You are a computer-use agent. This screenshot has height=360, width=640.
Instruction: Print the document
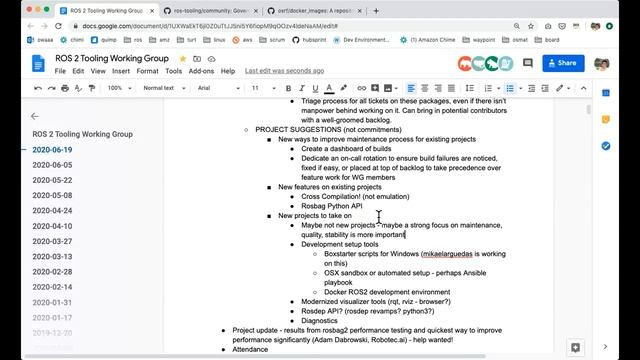click(65, 88)
